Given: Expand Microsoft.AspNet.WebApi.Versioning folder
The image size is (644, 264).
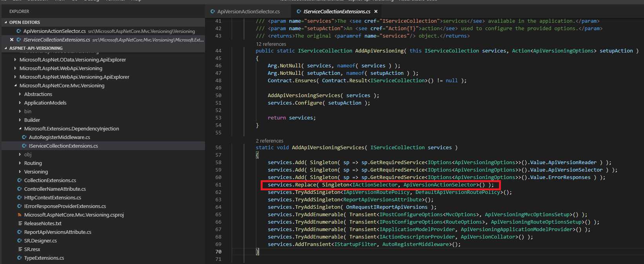Looking at the screenshot, I should pos(15,68).
